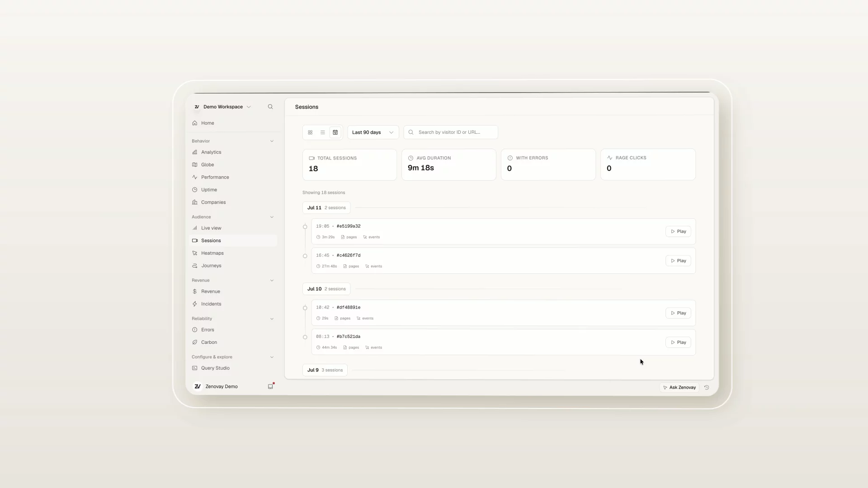Click the timeline marker for 16:45 session
Image resolution: width=868 pixels, height=488 pixels.
pyautogui.click(x=305, y=256)
